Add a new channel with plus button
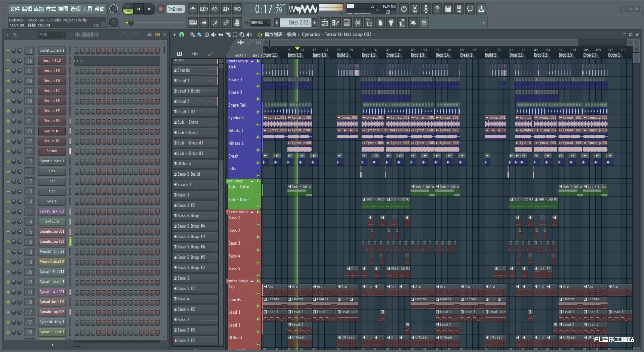Viewport: 644px width, 352px height. click(x=52, y=345)
